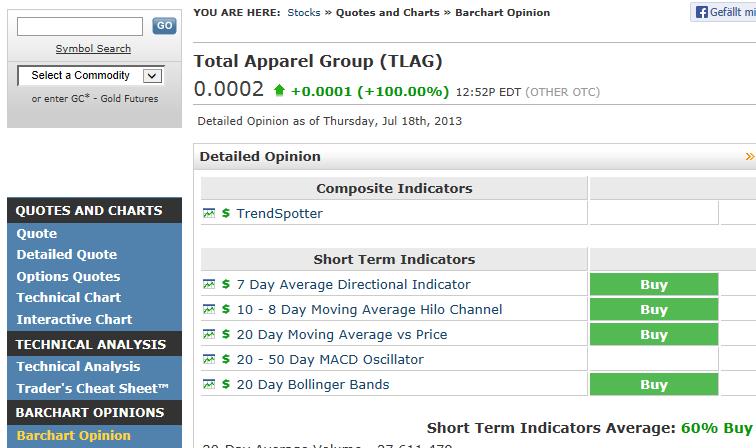Go to Trader's Cheat Sheet page

93,388
